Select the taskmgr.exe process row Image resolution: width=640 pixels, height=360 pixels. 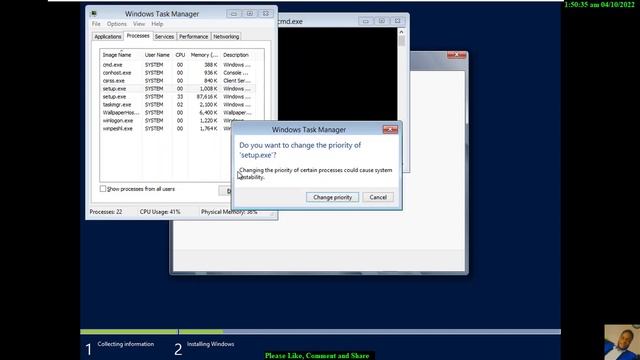178,104
